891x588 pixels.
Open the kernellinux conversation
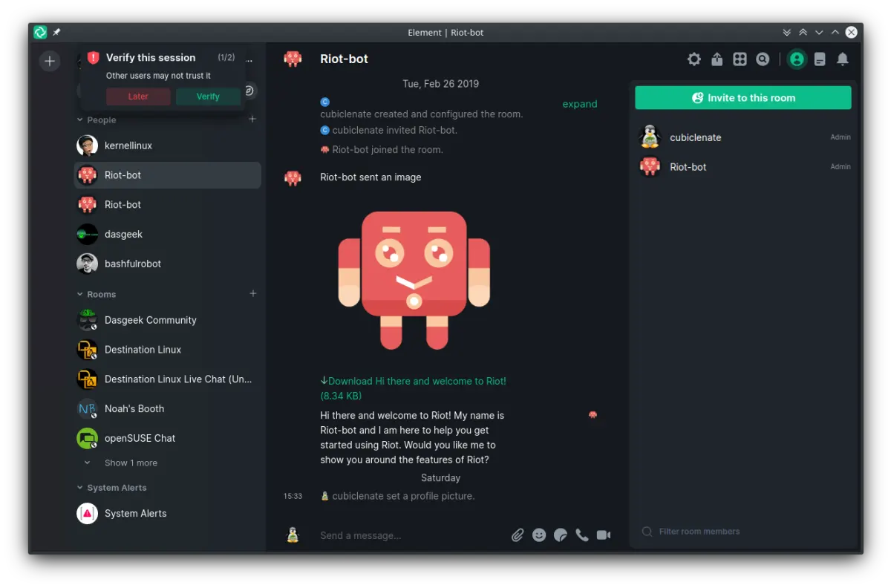128,146
